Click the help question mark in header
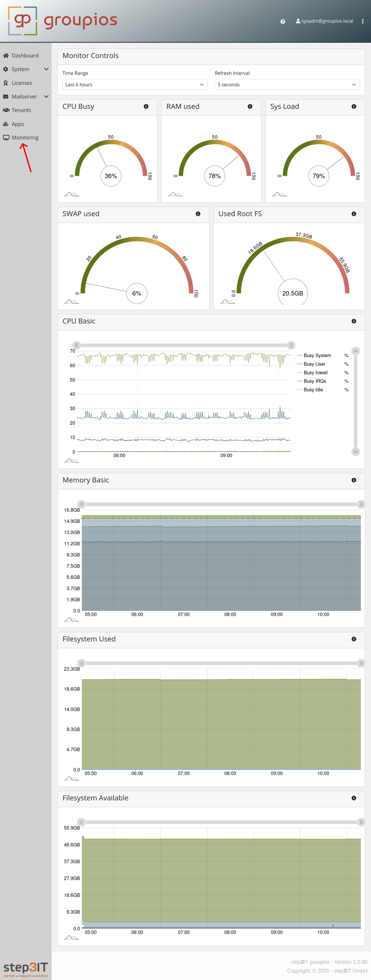 (282, 21)
